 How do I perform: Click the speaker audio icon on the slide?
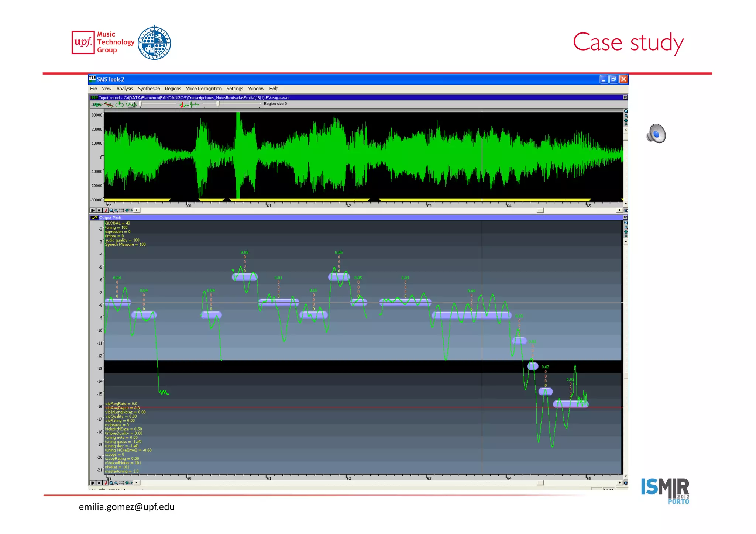pyautogui.click(x=656, y=133)
